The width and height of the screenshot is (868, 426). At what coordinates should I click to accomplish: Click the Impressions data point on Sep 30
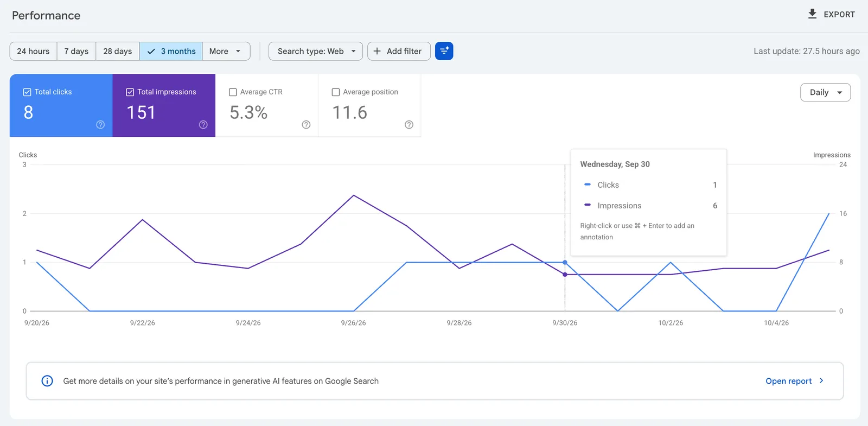pos(565,275)
